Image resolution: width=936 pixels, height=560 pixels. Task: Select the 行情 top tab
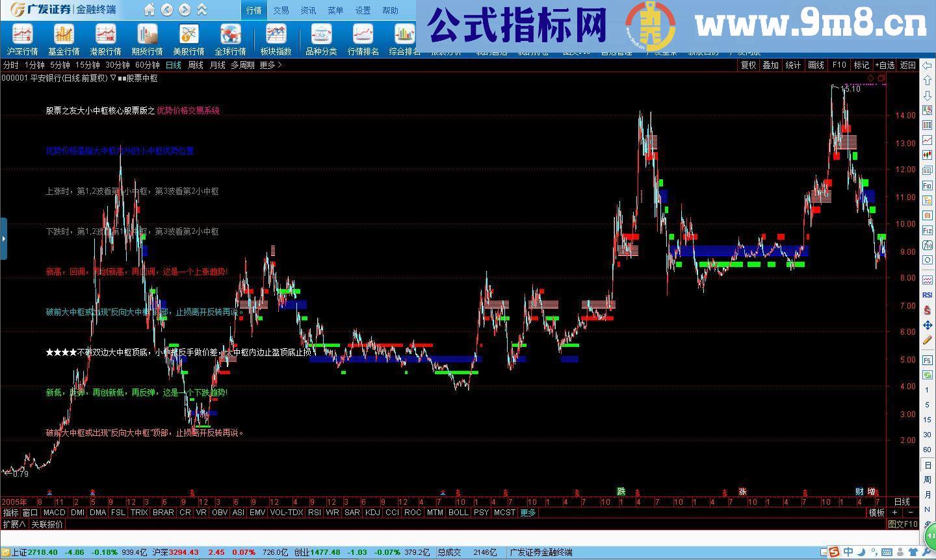253,10
